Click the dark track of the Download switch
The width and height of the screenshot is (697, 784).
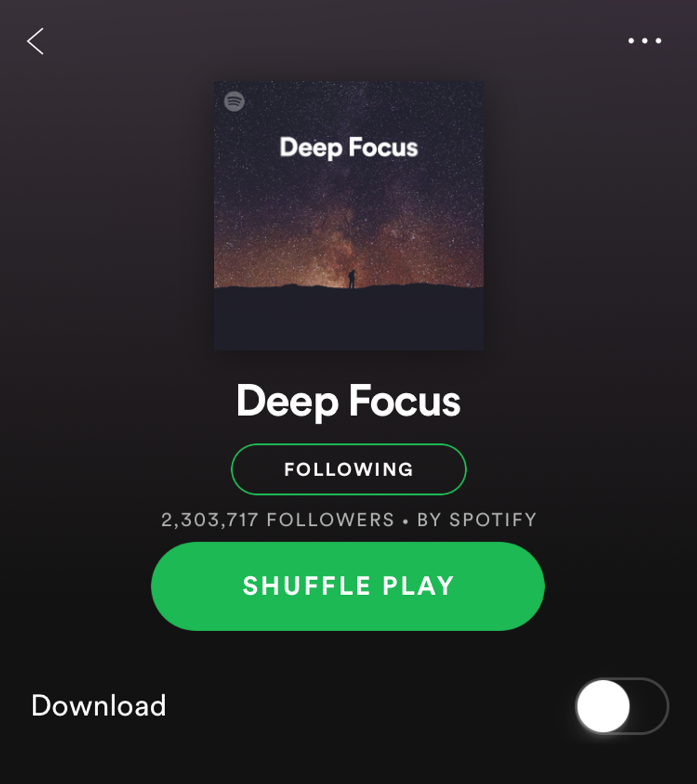point(649,706)
